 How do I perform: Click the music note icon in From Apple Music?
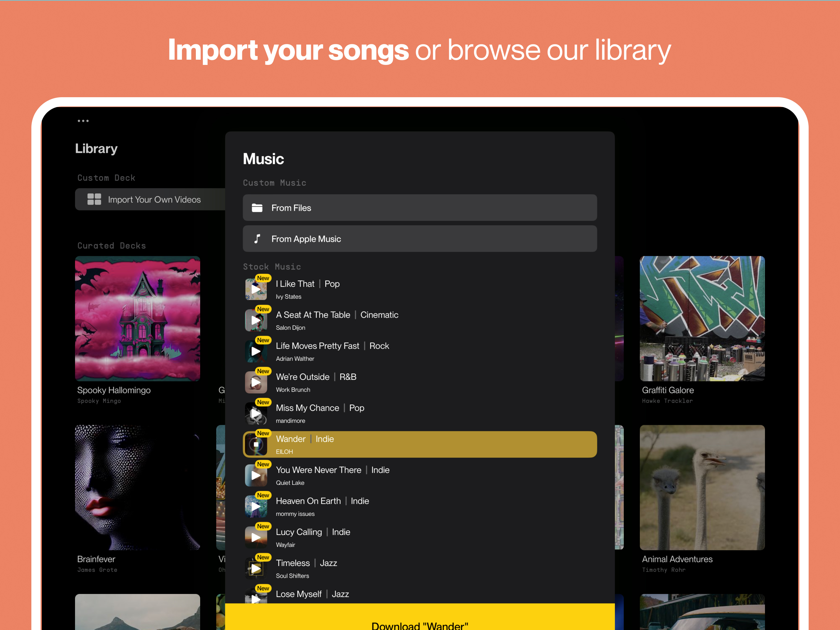[x=257, y=239]
